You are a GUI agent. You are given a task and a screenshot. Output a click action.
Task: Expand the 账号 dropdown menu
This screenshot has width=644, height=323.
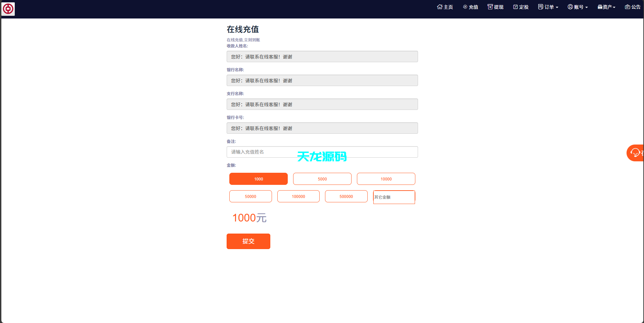pyautogui.click(x=578, y=7)
